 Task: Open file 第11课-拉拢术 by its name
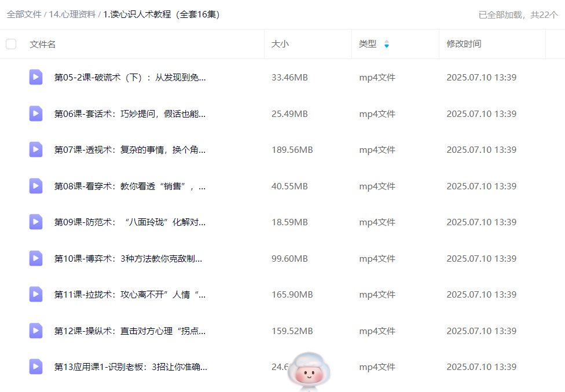pos(130,295)
